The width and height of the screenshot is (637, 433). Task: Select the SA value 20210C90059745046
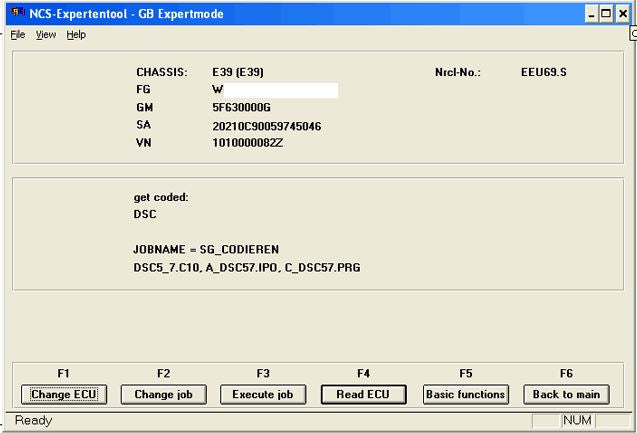click(x=266, y=126)
